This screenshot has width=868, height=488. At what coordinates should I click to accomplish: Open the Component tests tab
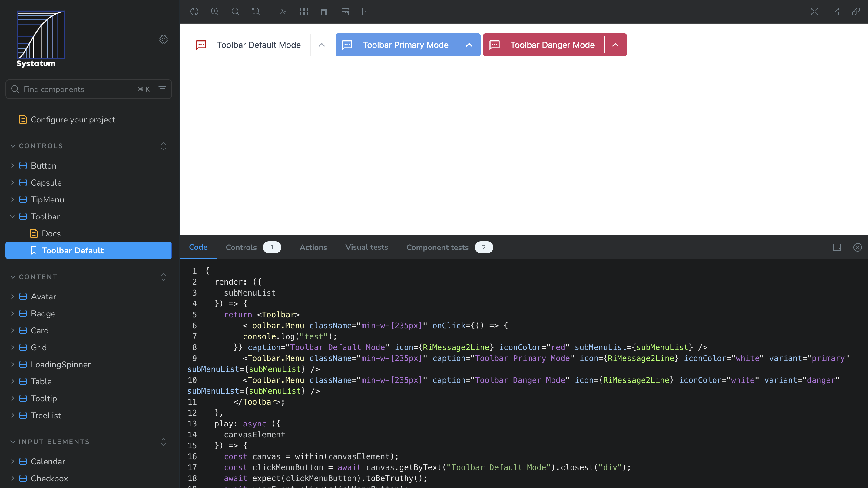(437, 247)
